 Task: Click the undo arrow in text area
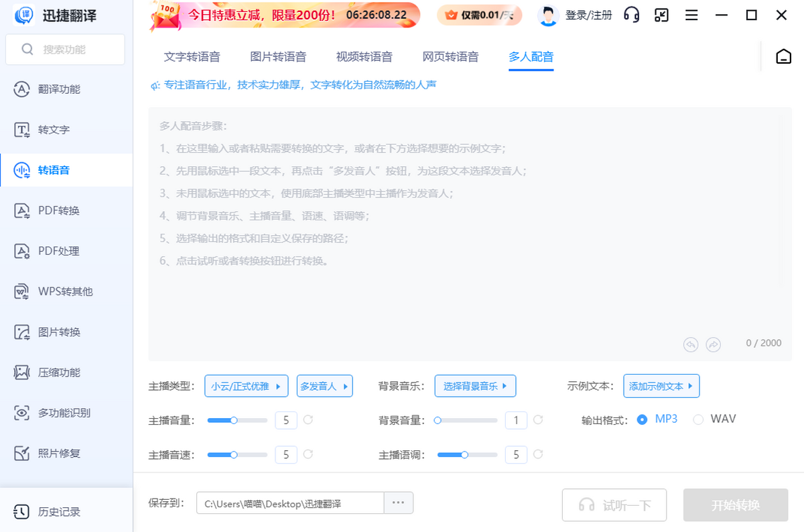[x=691, y=344]
